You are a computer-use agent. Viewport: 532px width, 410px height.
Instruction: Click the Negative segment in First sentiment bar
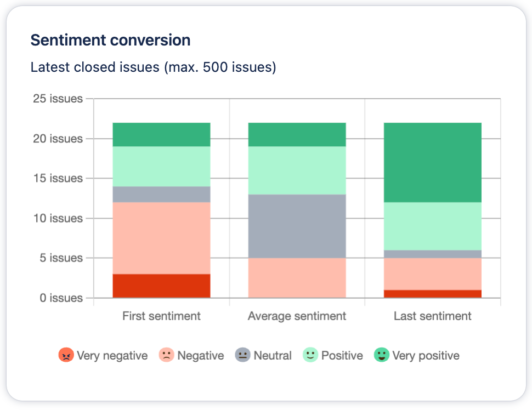(x=161, y=238)
